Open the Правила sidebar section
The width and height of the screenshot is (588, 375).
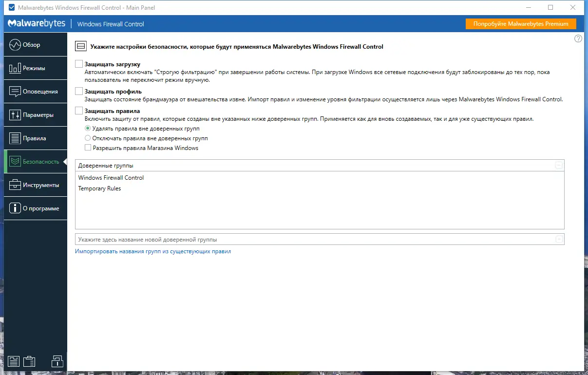(x=35, y=138)
